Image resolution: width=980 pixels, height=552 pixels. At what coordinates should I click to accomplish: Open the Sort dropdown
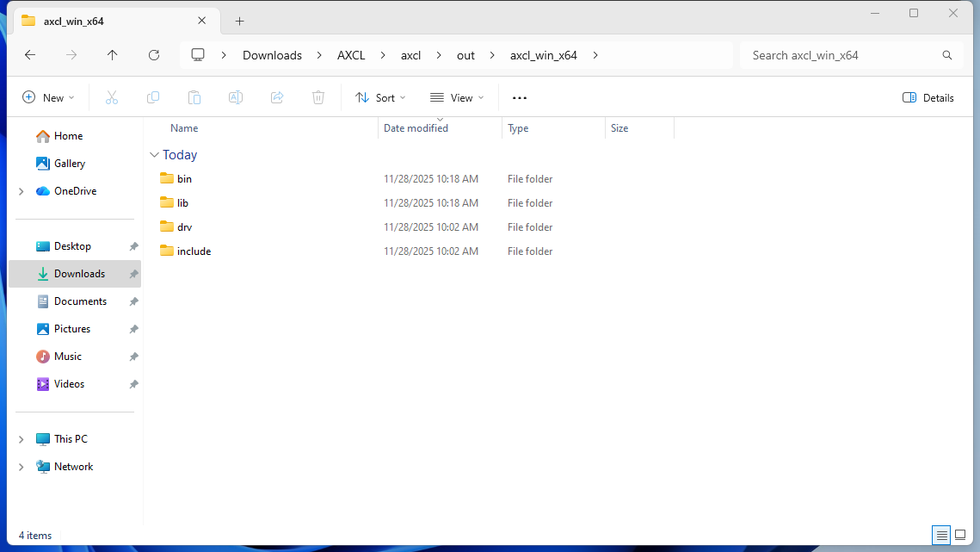(x=380, y=97)
